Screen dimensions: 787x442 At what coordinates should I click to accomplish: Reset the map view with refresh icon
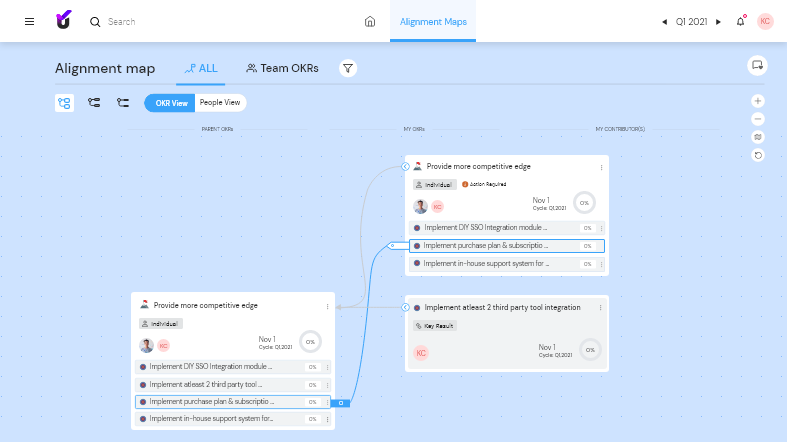coord(758,155)
